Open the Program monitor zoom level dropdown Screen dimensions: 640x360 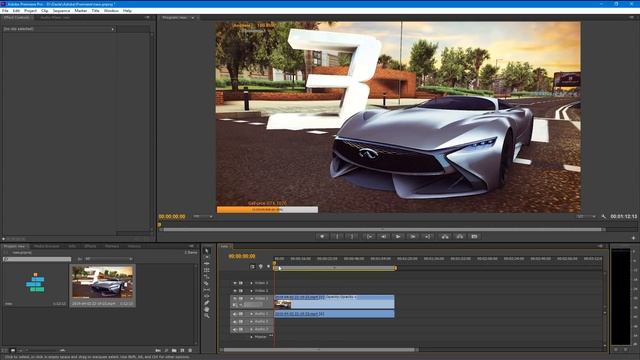(x=202, y=216)
